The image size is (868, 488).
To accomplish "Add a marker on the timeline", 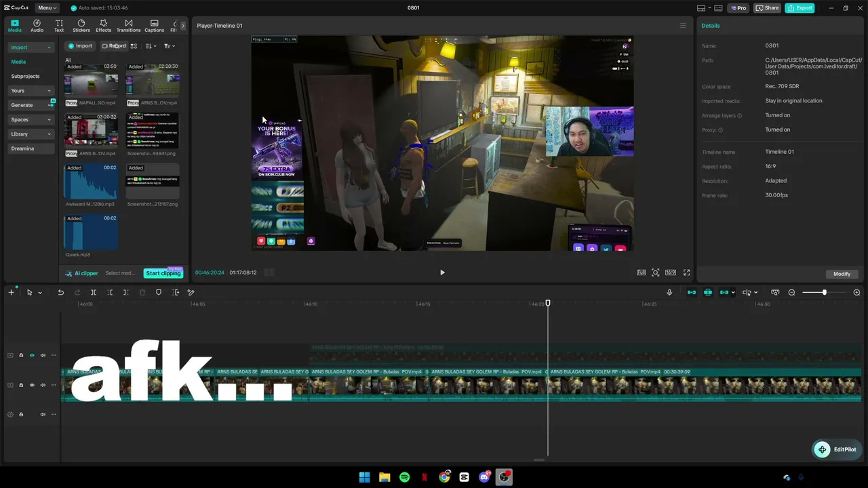I will pos(159,292).
